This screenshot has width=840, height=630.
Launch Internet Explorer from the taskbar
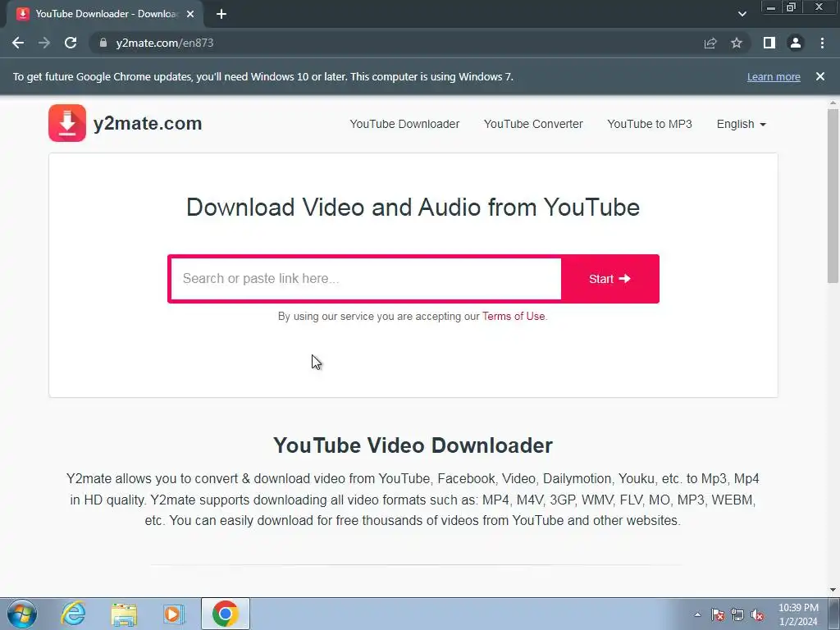tap(73, 614)
